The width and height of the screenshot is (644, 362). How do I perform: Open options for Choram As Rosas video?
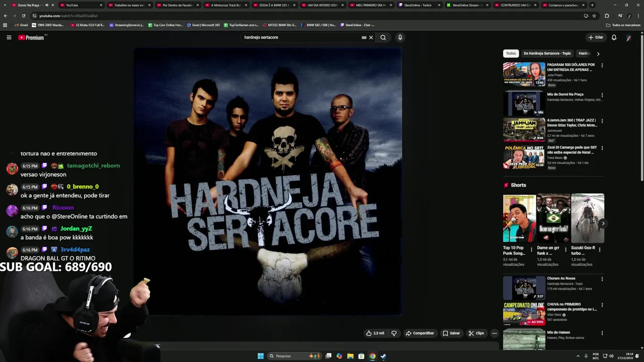[x=602, y=279]
